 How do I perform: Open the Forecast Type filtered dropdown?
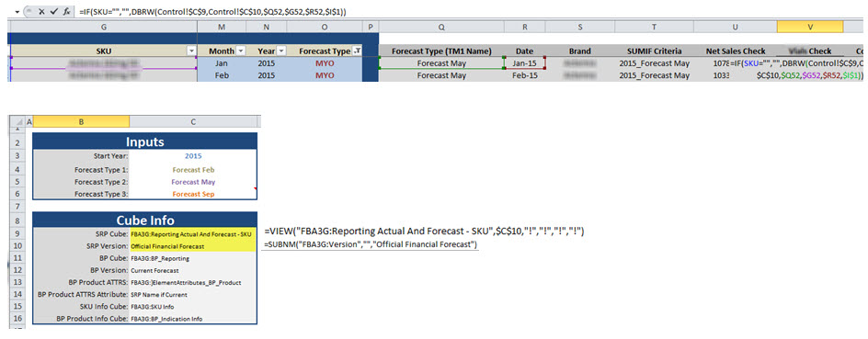click(357, 51)
